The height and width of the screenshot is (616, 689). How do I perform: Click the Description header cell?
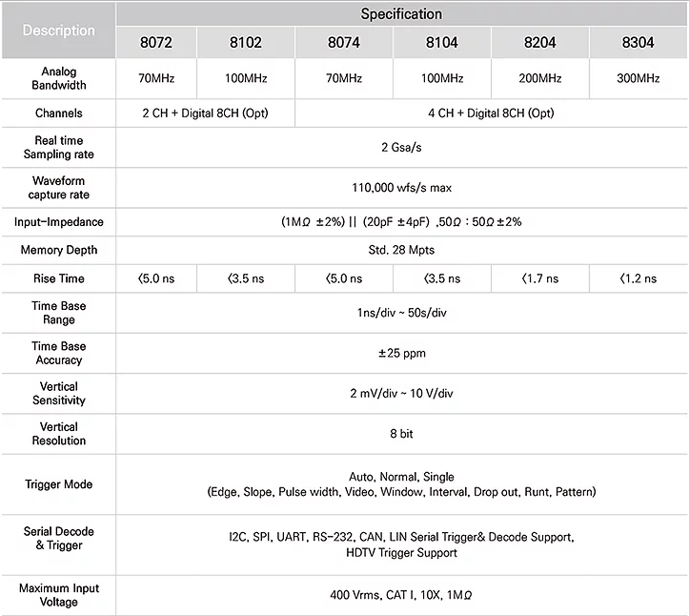58,31
